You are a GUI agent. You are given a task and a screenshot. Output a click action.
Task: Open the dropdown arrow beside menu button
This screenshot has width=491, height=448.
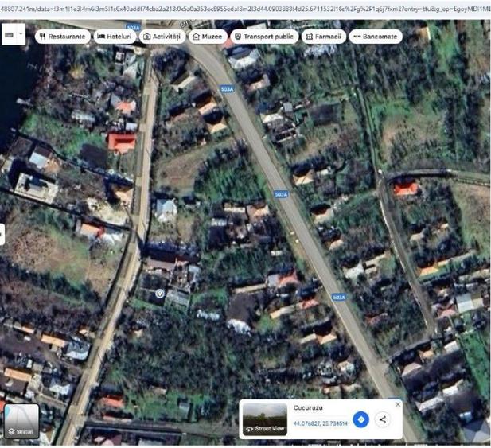coord(21,33)
